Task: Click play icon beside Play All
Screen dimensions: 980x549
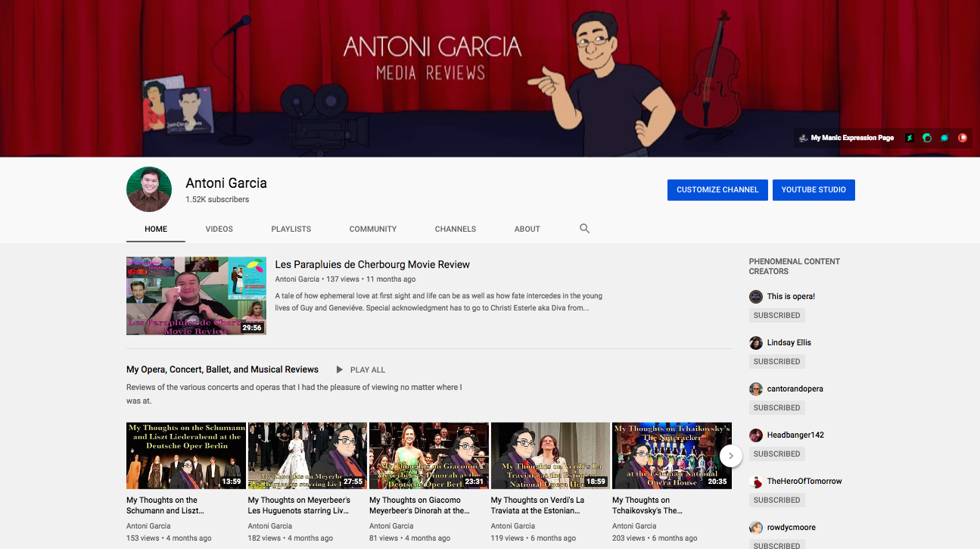Action: (x=340, y=370)
